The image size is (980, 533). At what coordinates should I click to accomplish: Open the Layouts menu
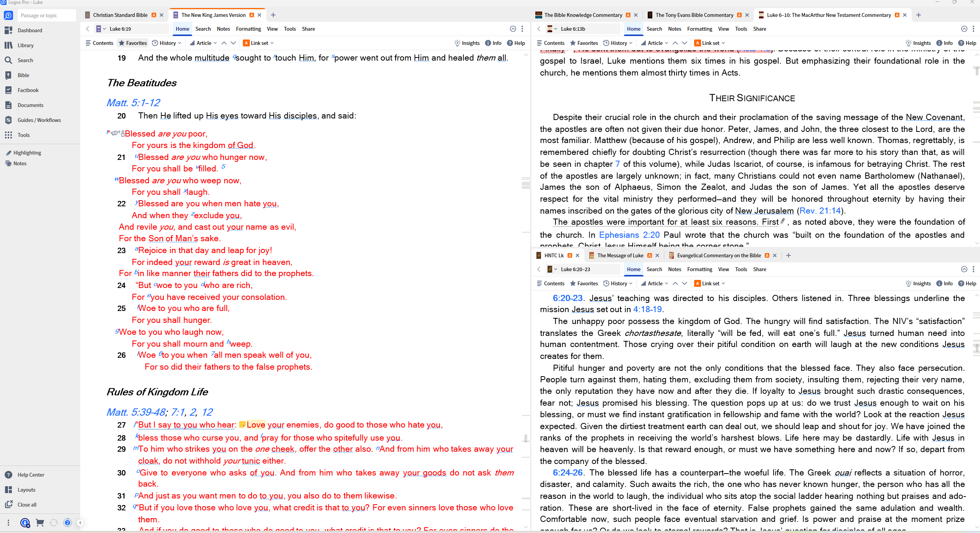(20, 490)
